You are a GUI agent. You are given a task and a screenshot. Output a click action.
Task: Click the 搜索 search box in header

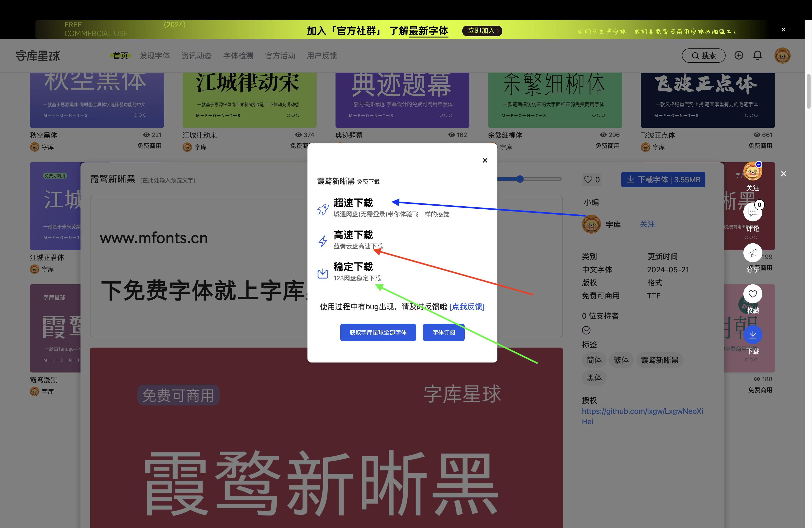pyautogui.click(x=703, y=56)
